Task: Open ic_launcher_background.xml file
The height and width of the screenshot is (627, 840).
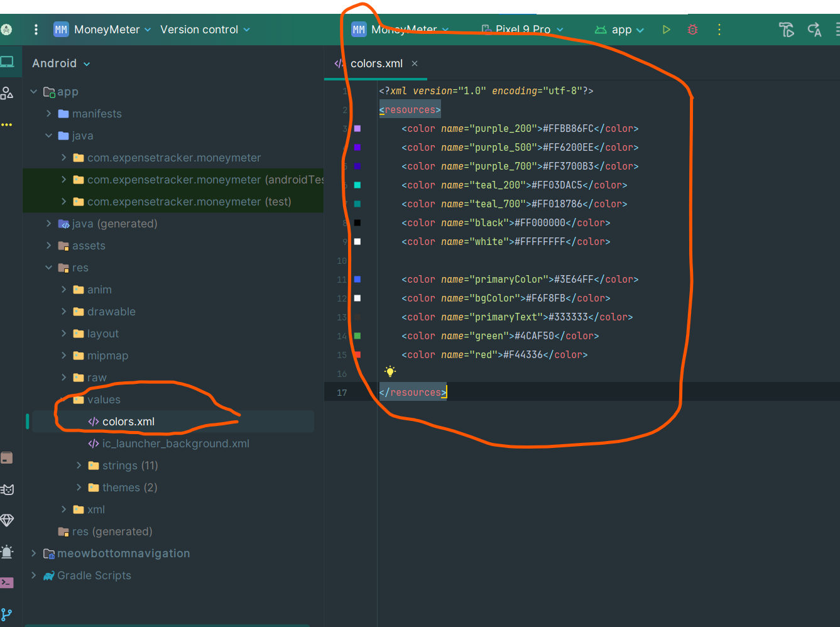Action: 175,444
